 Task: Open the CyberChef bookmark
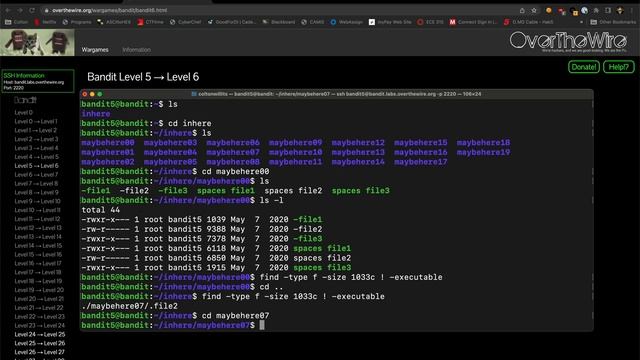tap(185, 22)
